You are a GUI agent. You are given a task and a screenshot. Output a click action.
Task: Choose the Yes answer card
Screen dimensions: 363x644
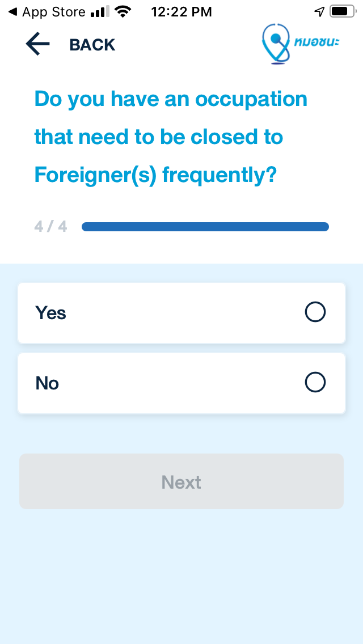pyautogui.click(x=181, y=313)
